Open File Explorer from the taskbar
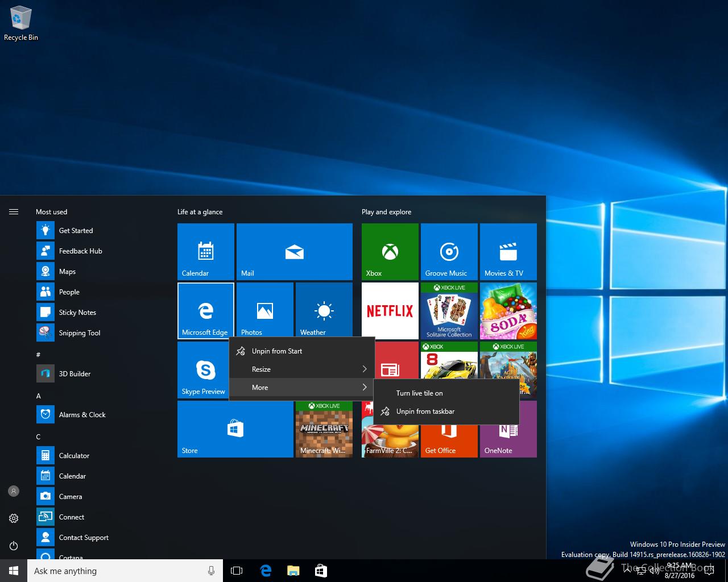728x582 pixels. point(293,571)
